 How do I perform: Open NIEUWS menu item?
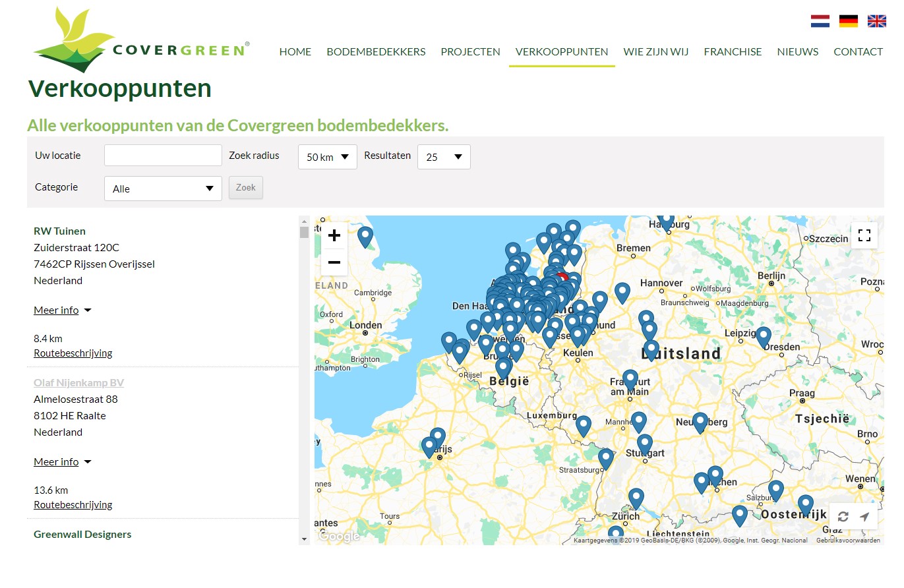(x=798, y=51)
